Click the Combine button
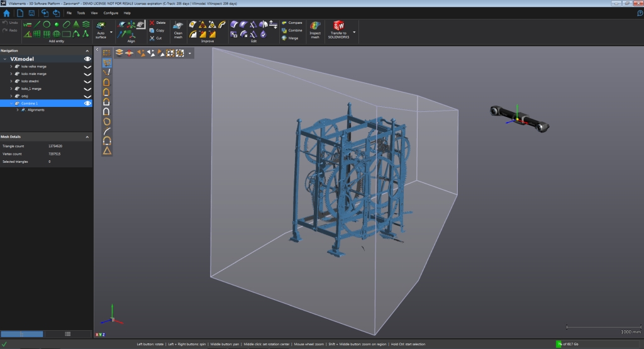 pos(292,30)
